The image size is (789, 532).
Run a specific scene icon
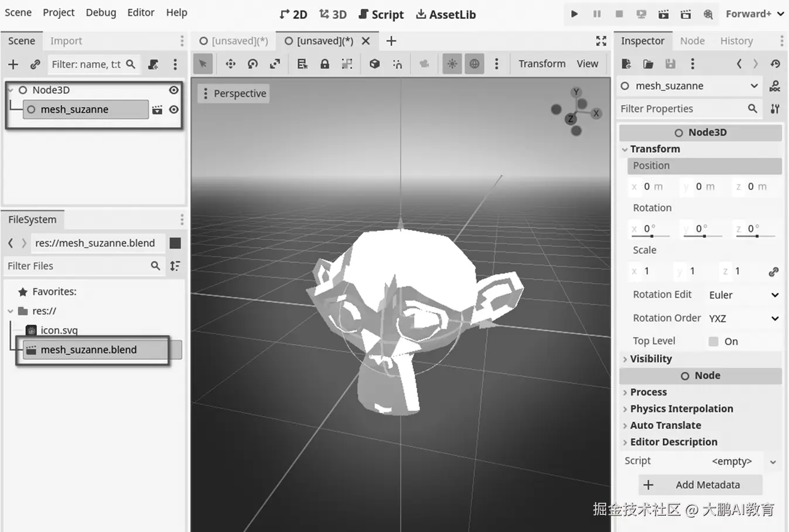tap(686, 13)
